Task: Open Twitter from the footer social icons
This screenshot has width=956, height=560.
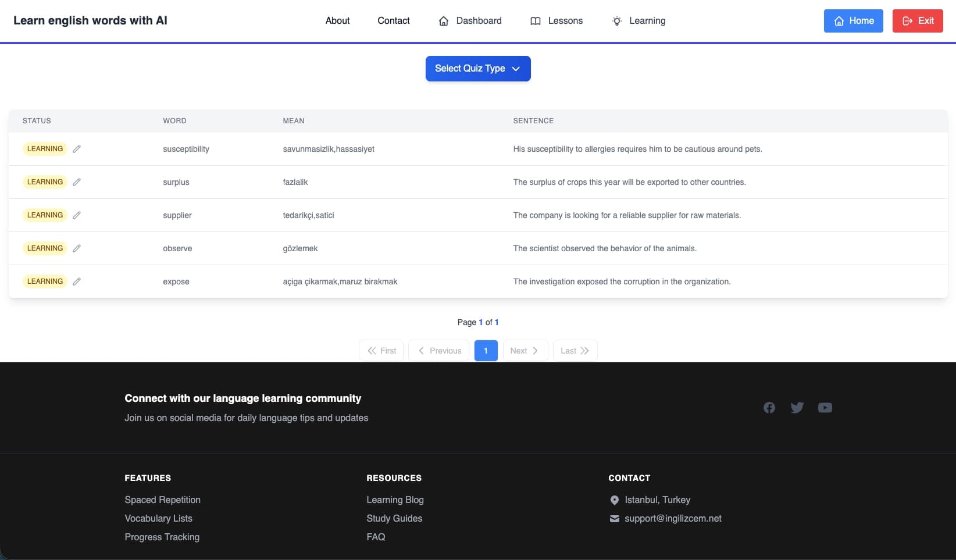Action: pyautogui.click(x=797, y=408)
